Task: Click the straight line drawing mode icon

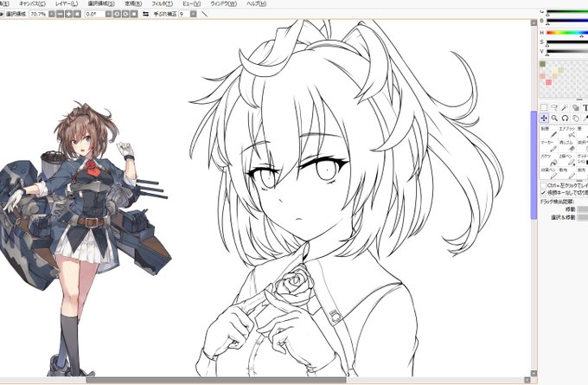Action: coord(204,14)
